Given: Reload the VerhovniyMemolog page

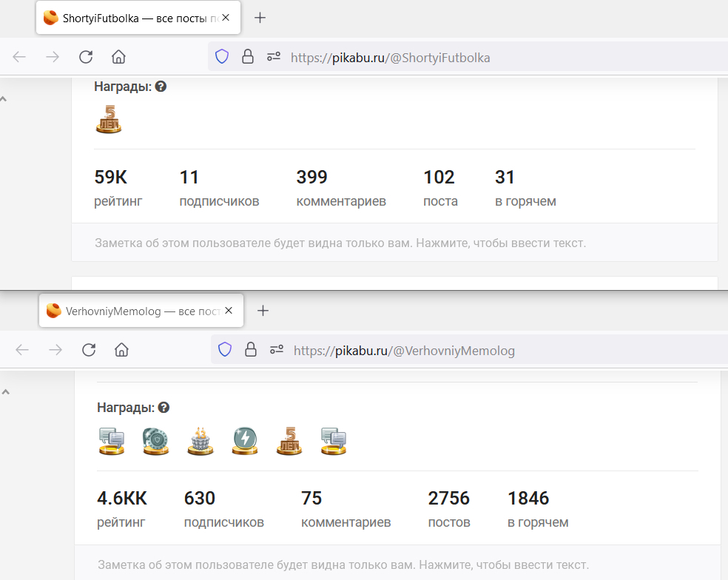Looking at the screenshot, I should [x=89, y=350].
